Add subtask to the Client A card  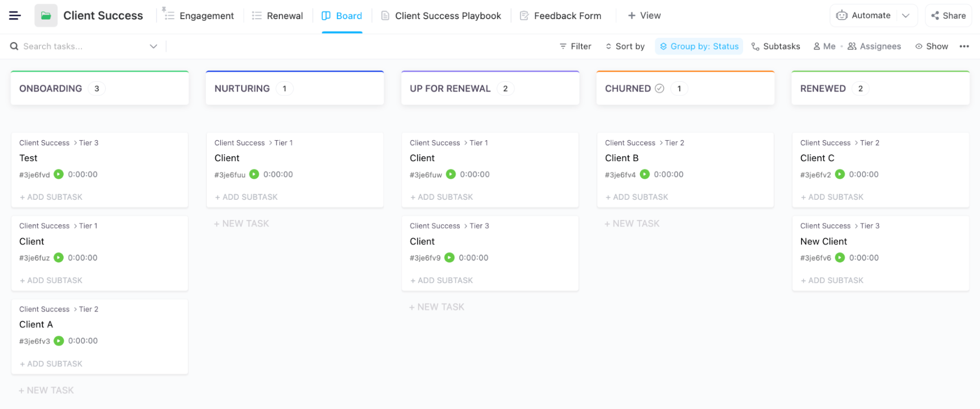coord(51,364)
